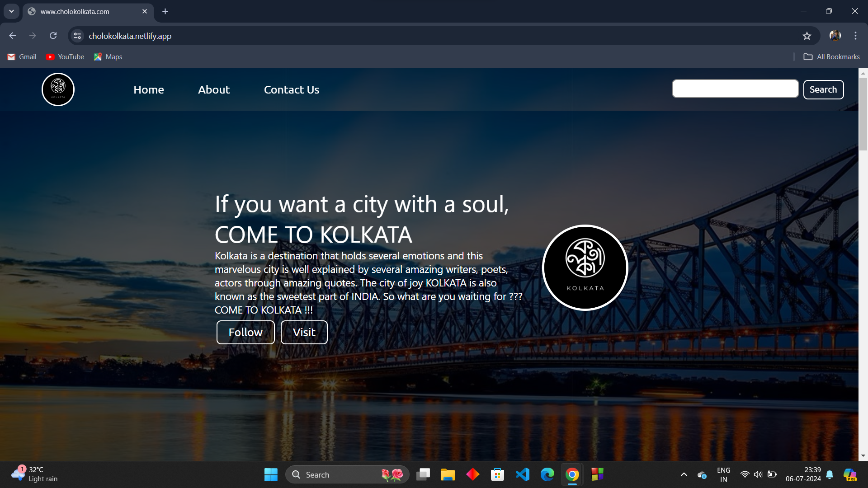Open the browser profile avatar

[835, 35]
